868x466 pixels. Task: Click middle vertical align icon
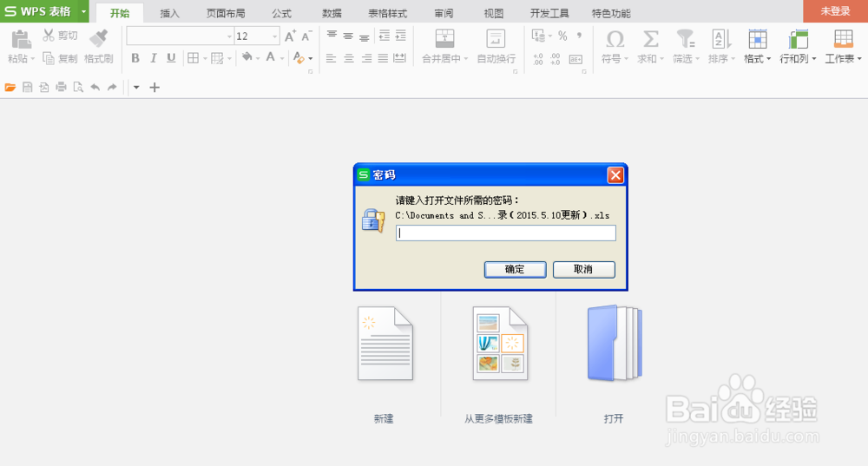pyautogui.click(x=348, y=36)
